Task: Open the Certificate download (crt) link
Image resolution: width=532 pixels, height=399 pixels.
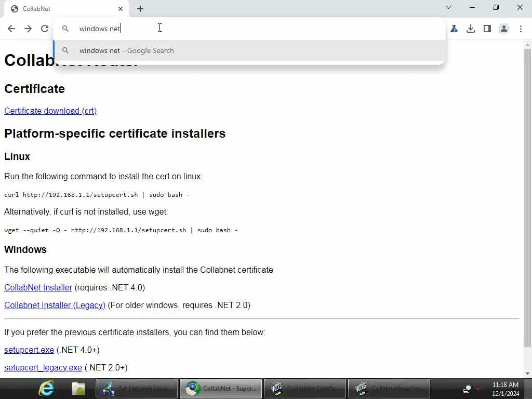Action: point(50,111)
